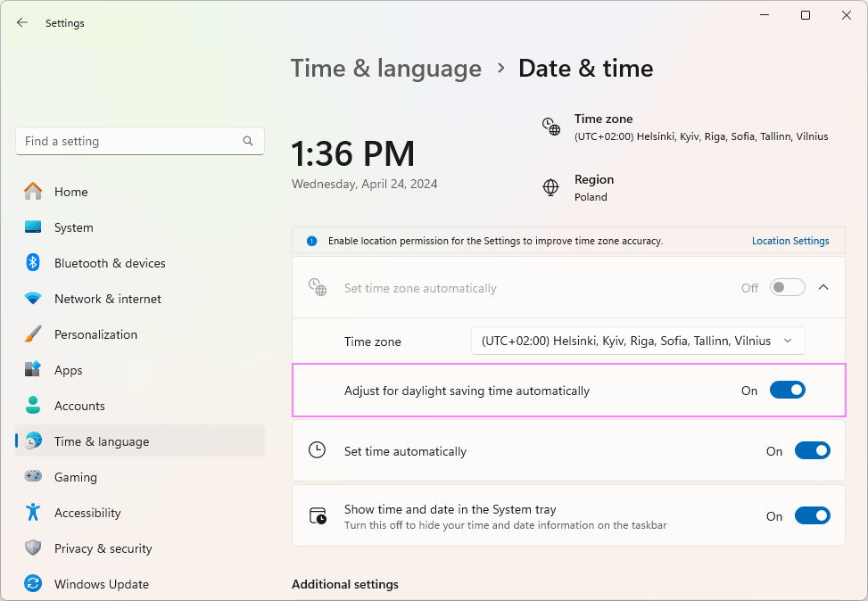Click the Home house icon in sidebar
Screen dimensions: 868x601
pos(33,192)
